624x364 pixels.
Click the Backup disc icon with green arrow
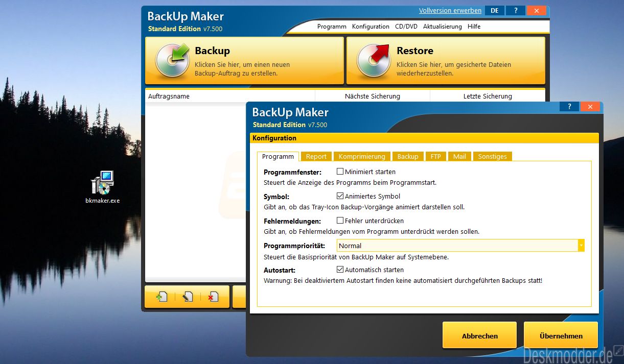click(172, 60)
